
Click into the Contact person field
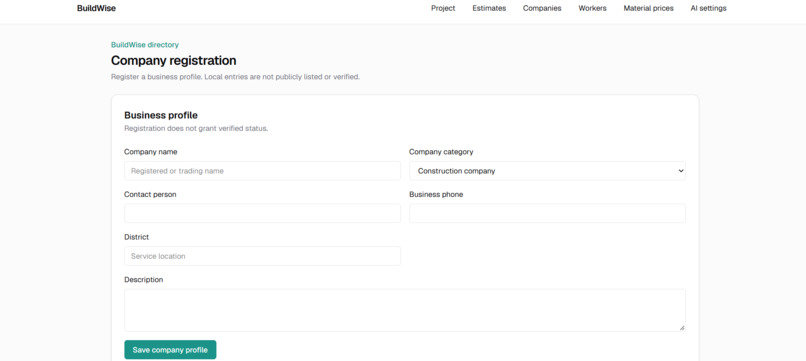coord(262,213)
